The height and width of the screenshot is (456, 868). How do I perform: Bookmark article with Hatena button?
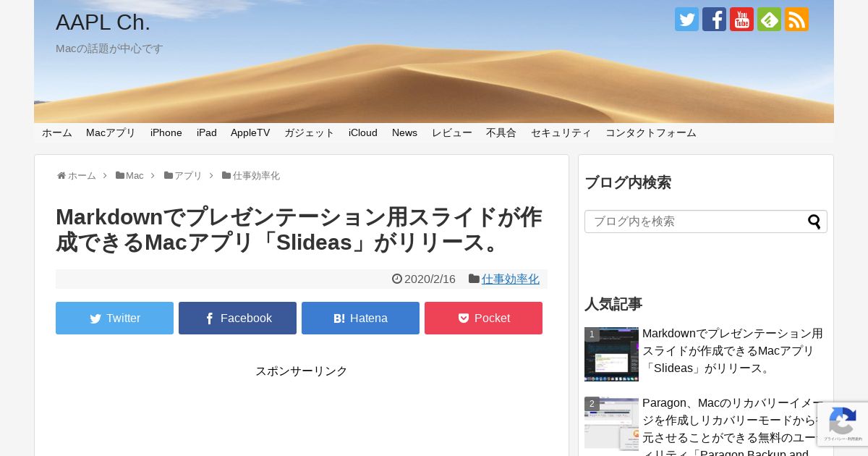(x=360, y=318)
